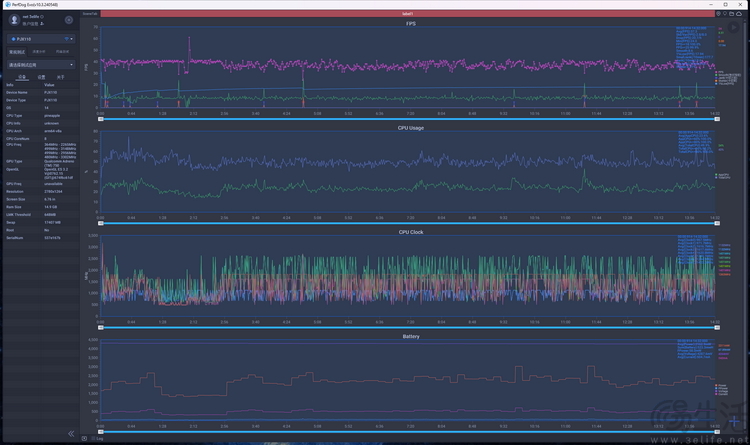This screenshot has width=750, height=445.
Task: Select the SerialNum row
Action: click(x=41, y=237)
